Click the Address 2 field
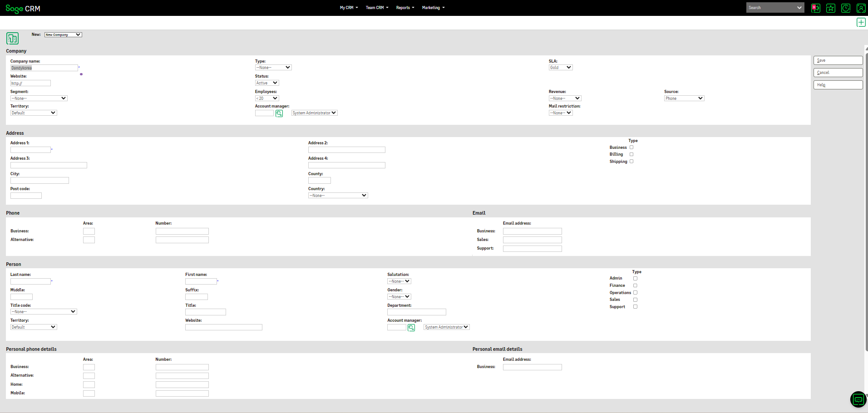 pyautogui.click(x=347, y=149)
